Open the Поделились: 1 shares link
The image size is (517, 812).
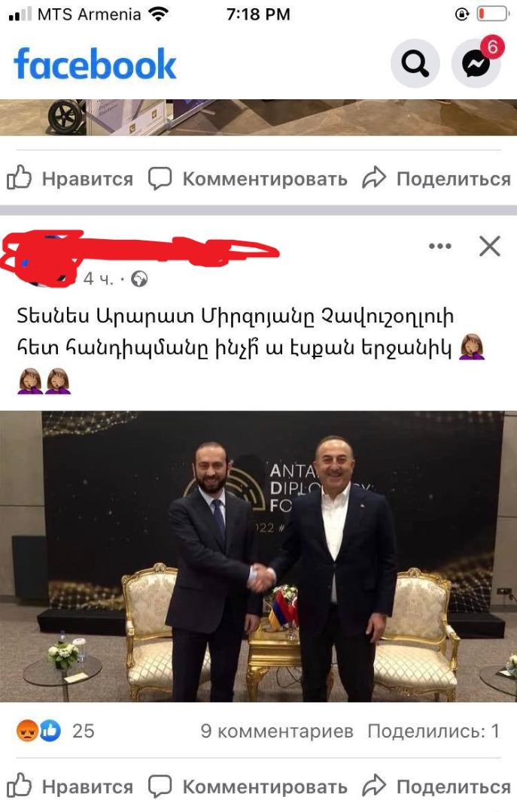[433, 732]
